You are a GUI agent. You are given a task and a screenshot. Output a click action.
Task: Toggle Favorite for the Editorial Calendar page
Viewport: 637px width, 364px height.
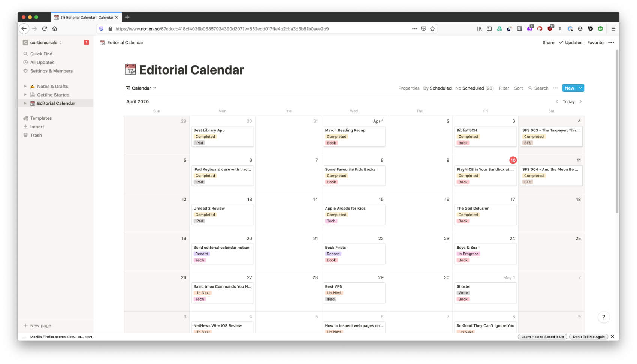pyautogui.click(x=595, y=42)
